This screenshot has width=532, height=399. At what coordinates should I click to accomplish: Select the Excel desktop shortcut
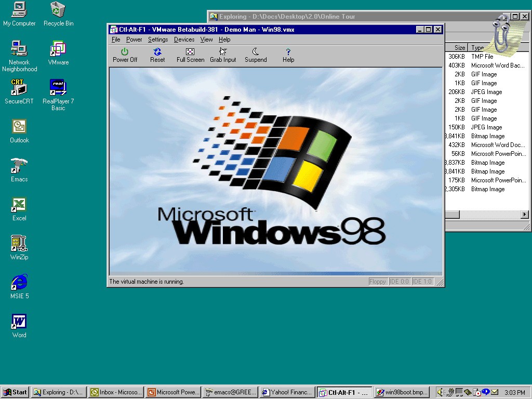19,209
